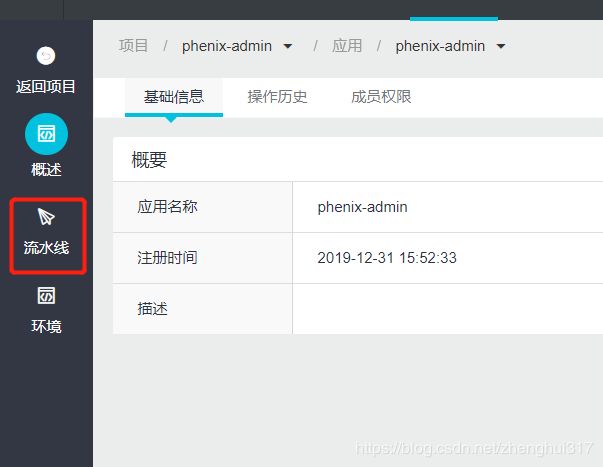Expand the project phenix-admin dropdown arrow

coord(288,47)
